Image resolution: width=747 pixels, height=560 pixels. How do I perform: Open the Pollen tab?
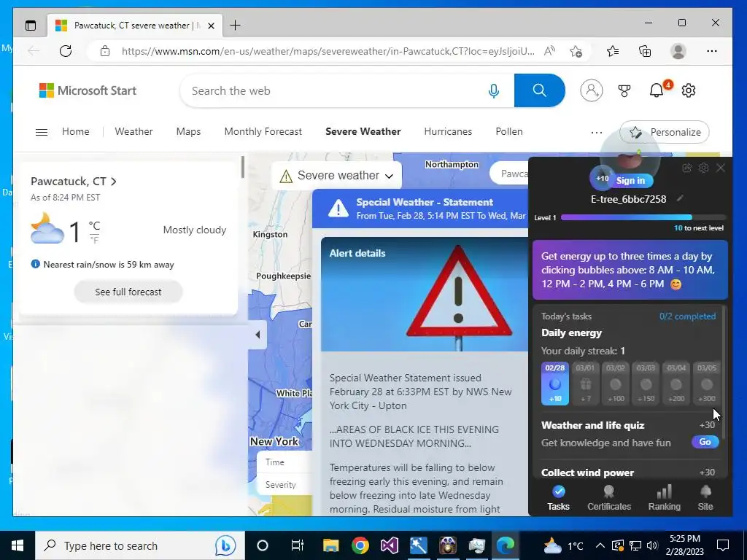[508, 131]
